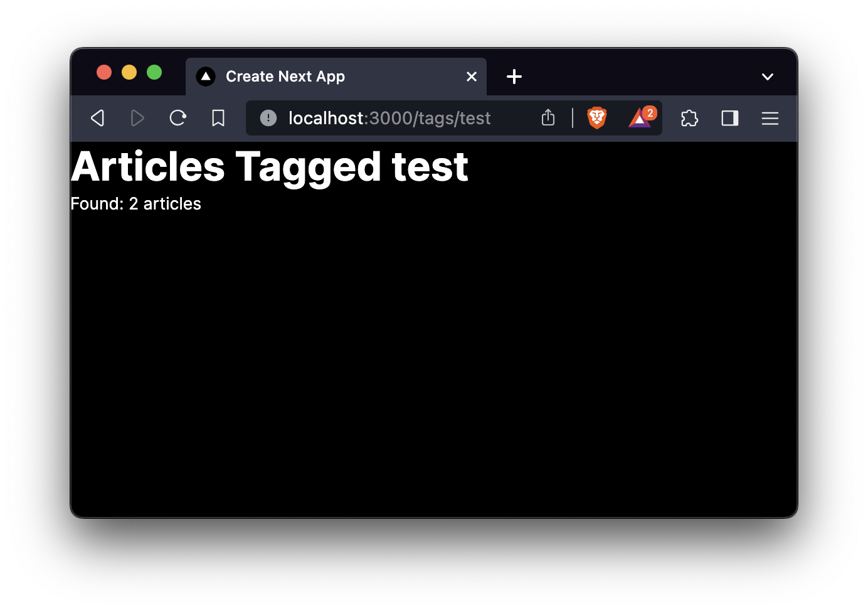Close the window with red button
This screenshot has height=611, width=868.
(104, 73)
